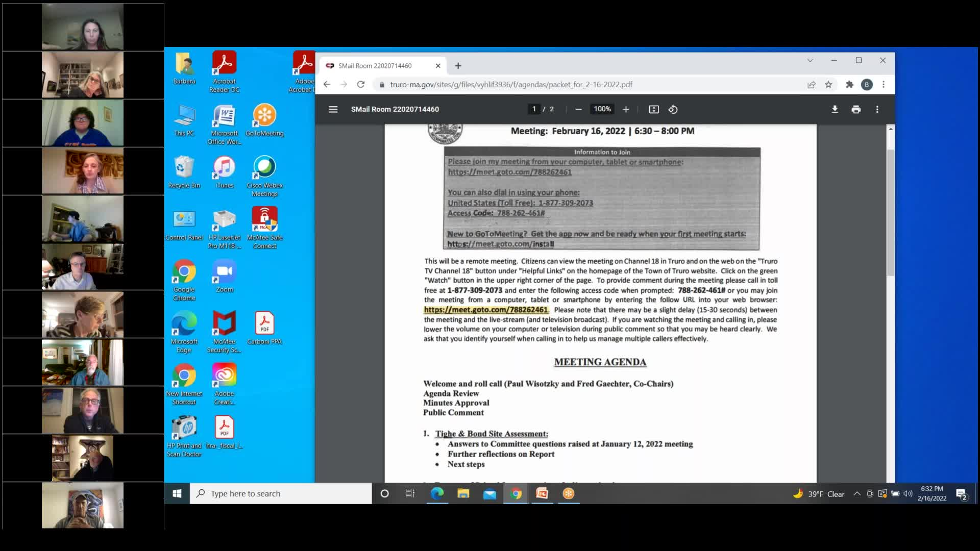Select the SMail Room browser tab
980x551 pixels.
(x=375, y=66)
